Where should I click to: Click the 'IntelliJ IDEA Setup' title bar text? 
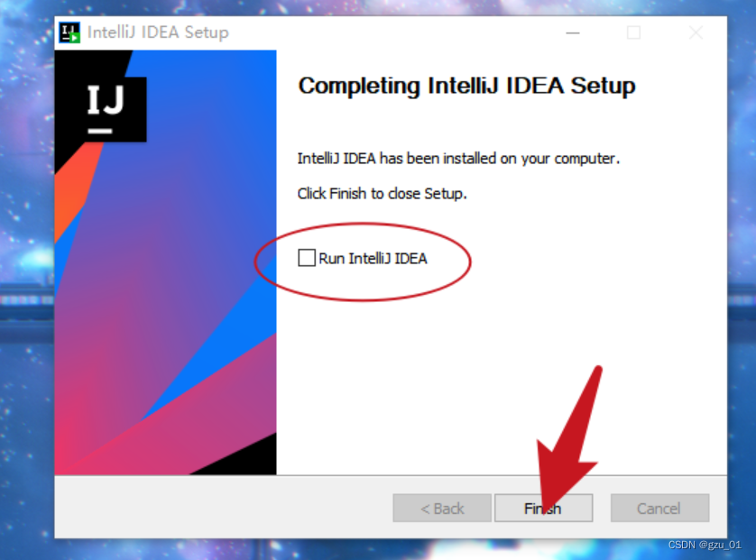(158, 32)
